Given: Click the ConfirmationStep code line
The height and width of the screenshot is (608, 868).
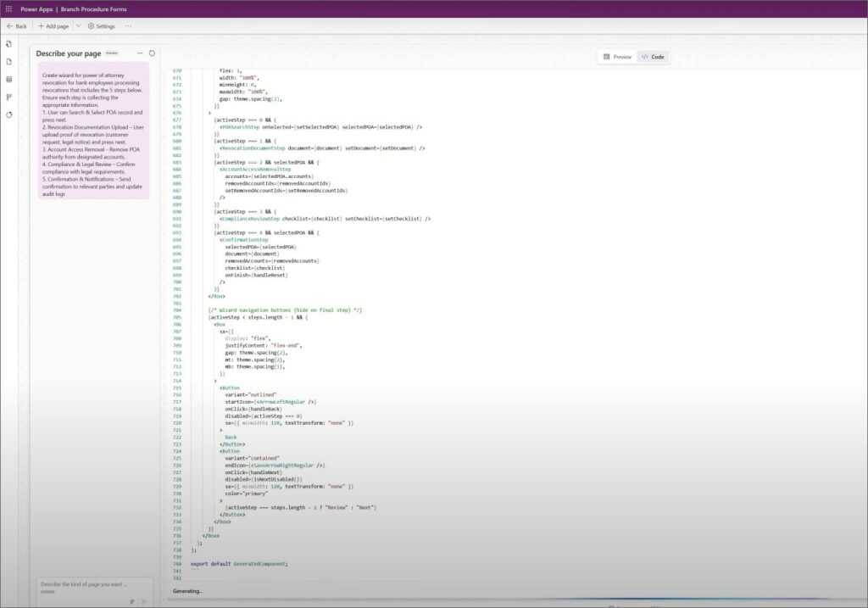Looking at the screenshot, I should [x=244, y=240].
